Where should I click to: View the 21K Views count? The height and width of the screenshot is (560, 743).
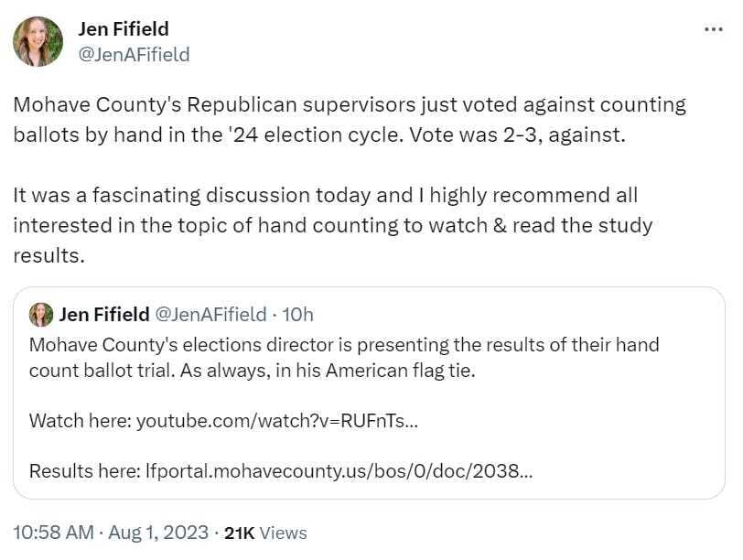[265, 533]
